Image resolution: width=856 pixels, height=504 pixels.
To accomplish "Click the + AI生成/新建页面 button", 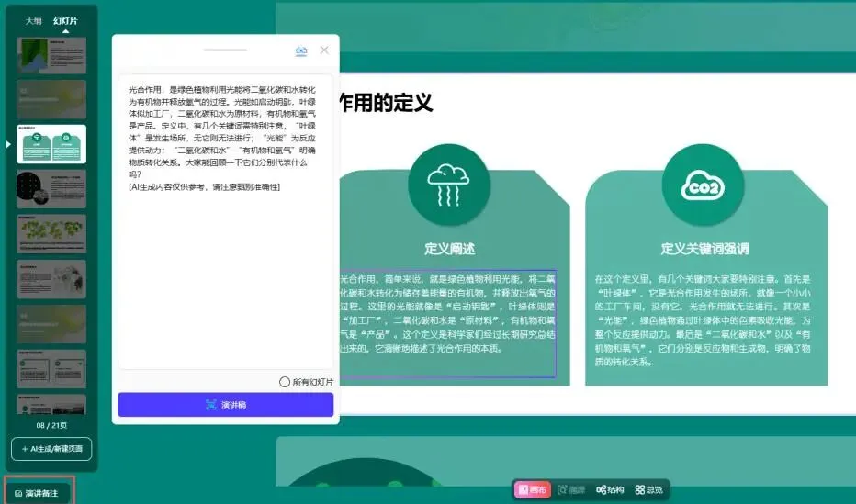I will 51,449.
